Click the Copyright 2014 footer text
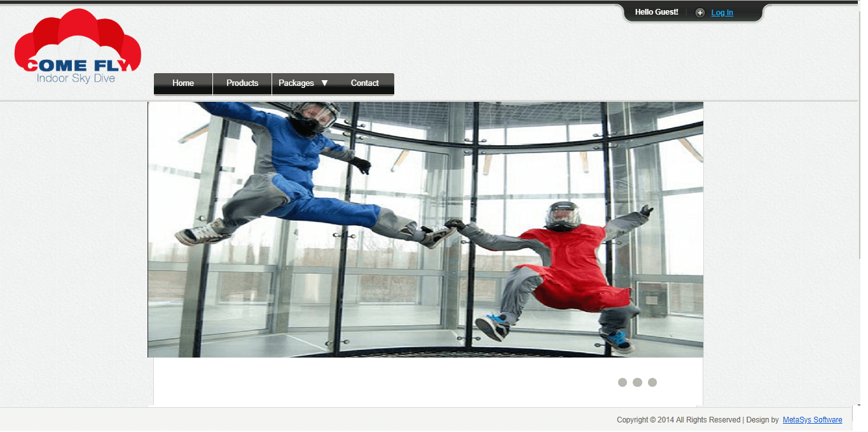868x432 pixels. pyautogui.click(x=678, y=420)
